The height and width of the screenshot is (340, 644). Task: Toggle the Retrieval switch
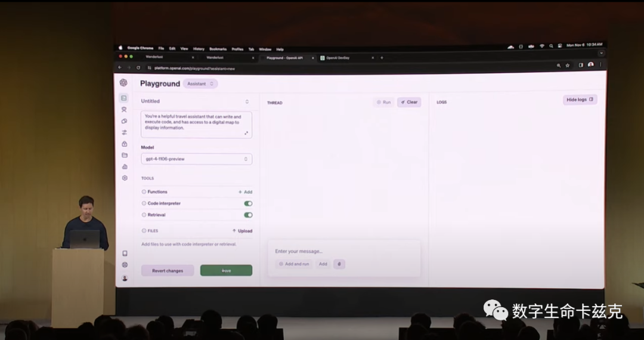(248, 215)
